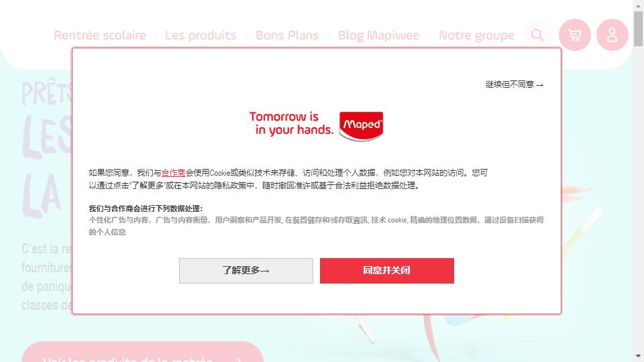This screenshot has height=362, width=644.
Task: Open the Rentrée scolaire menu
Action: 100,36
